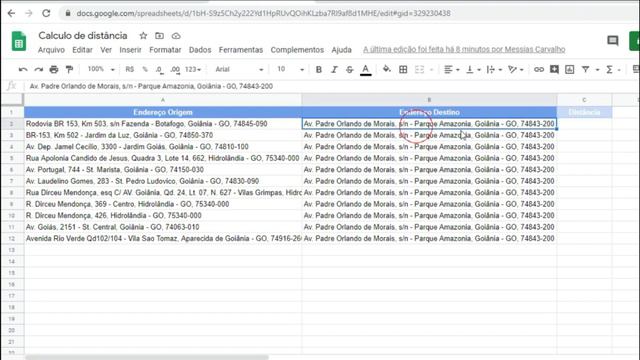This screenshot has height=360, width=640.
Task: Open vertical align dropdown
Action: pyautogui.click(x=473, y=69)
